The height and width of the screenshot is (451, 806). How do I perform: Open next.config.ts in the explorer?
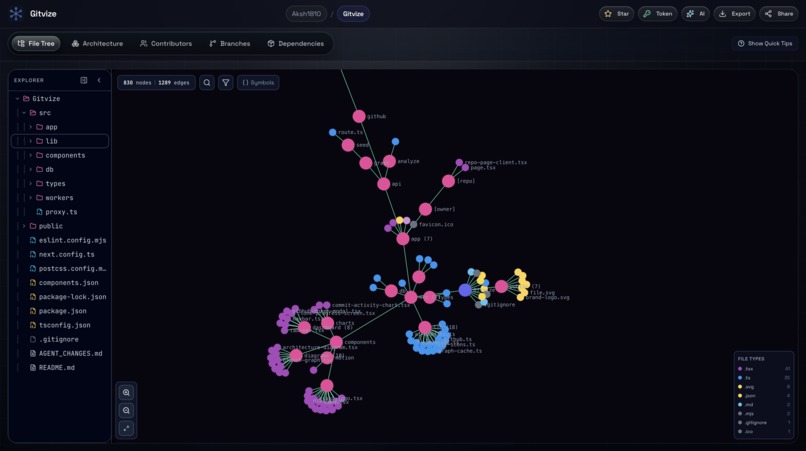click(60, 254)
